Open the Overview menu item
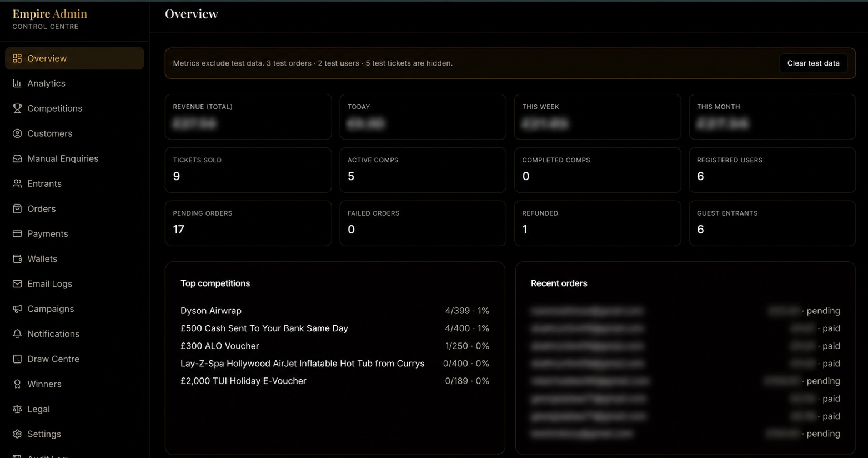This screenshot has height=458, width=868. pos(74,58)
